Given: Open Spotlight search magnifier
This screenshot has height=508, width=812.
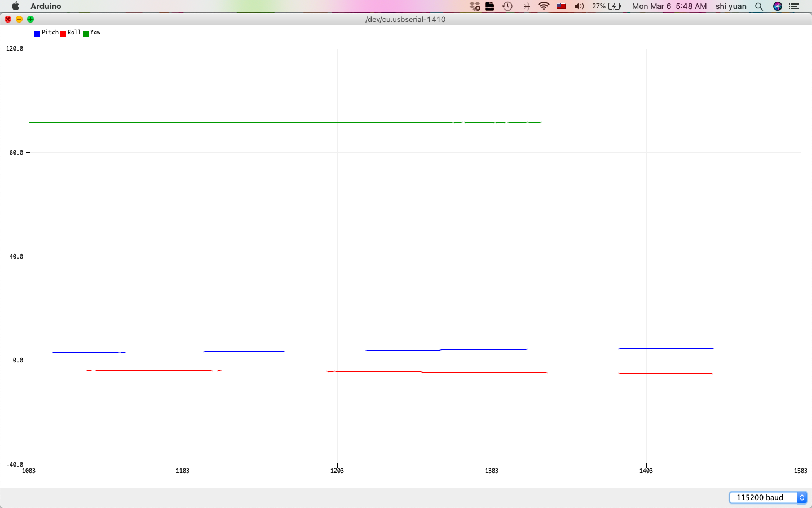Looking at the screenshot, I should click(x=759, y=6).
